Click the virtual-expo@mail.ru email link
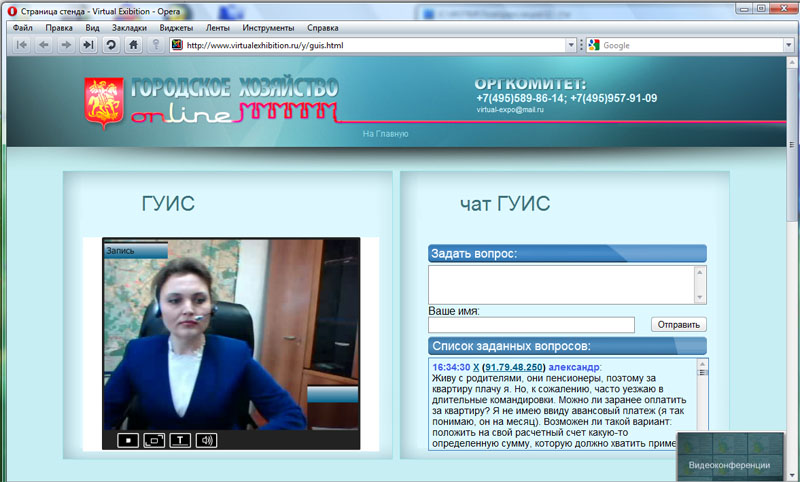This screenshot has width=800, height=482. 510,109
